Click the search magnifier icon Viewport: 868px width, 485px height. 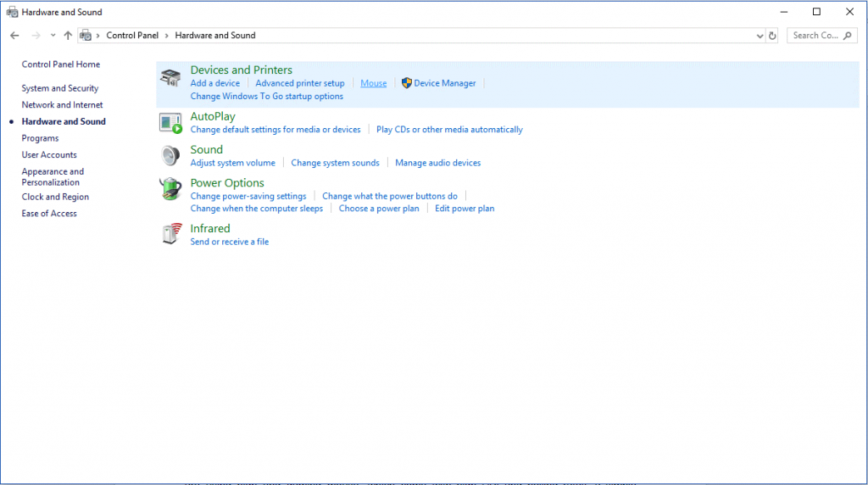(848, 36)
